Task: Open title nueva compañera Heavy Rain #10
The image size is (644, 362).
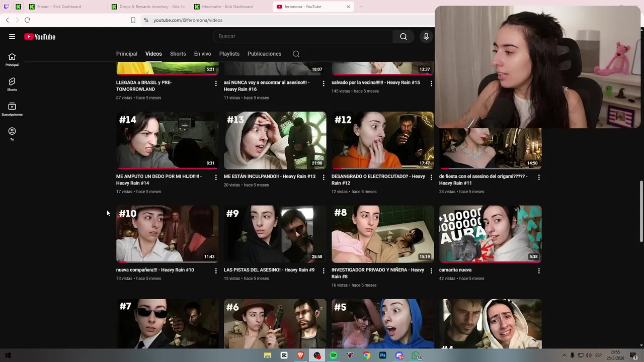Action: coord(155,270)
